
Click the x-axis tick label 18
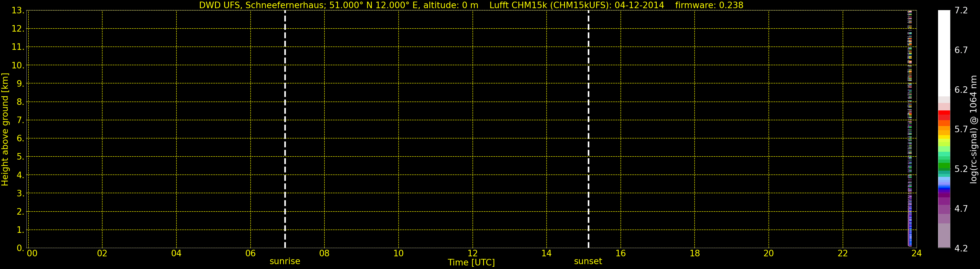[695, 254]
